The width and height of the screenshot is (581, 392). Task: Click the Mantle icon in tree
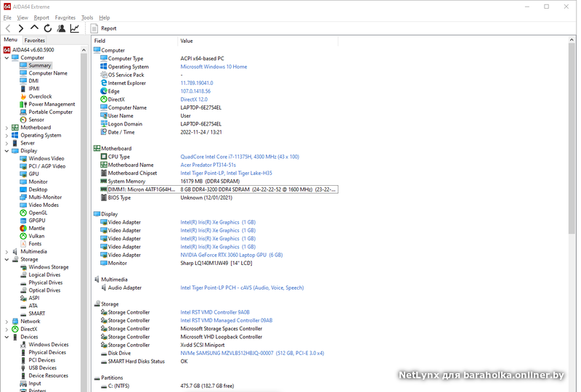(x=23, y=228)
